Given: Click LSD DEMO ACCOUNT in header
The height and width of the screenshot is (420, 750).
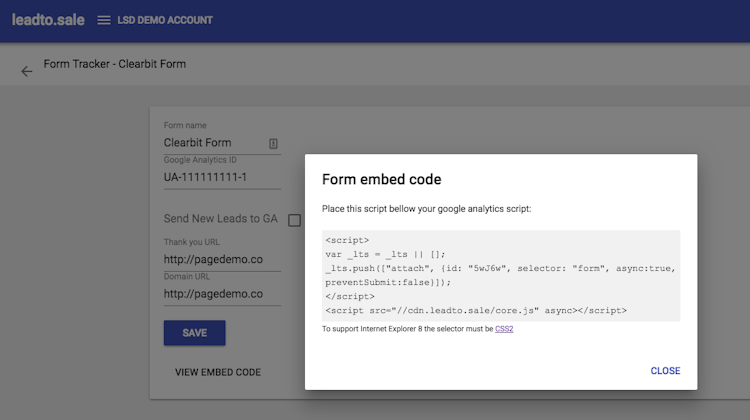Looking at the screenshot, I should (x=167, y=20).
